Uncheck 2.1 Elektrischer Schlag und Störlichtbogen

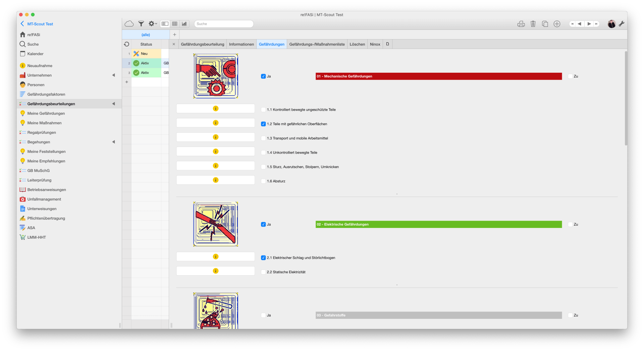coord(263,258)
